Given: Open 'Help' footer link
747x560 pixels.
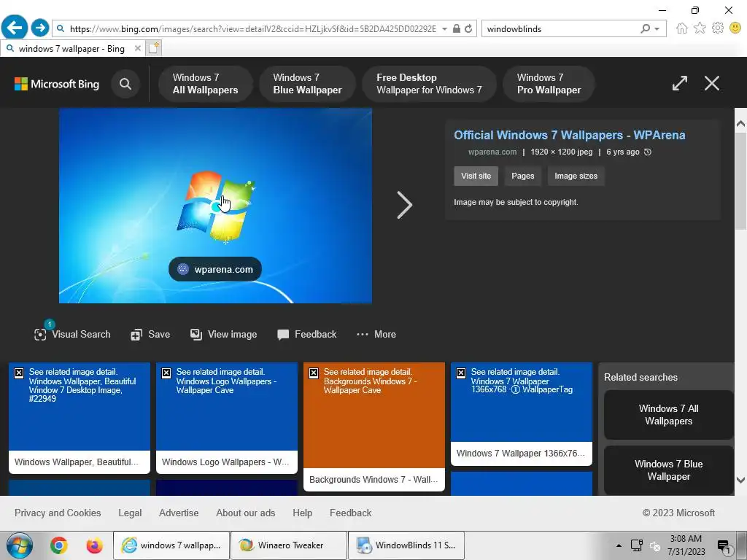Looking at the screenshot, I should (303, 513).
